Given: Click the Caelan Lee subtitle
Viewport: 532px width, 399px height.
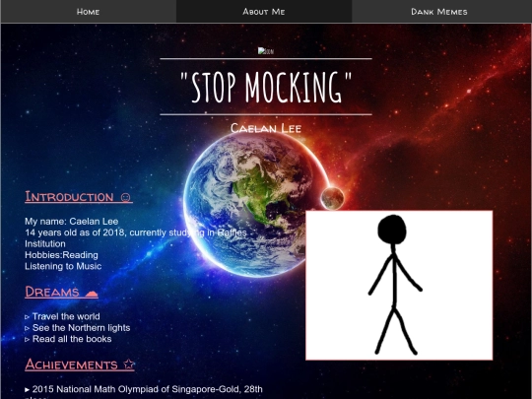Looking at the screenshot, I should 266,128.
